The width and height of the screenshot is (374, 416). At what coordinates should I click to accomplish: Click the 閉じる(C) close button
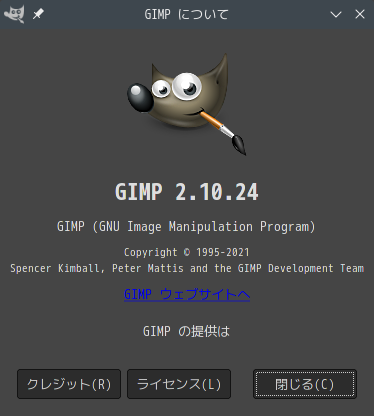click(305, 384)
